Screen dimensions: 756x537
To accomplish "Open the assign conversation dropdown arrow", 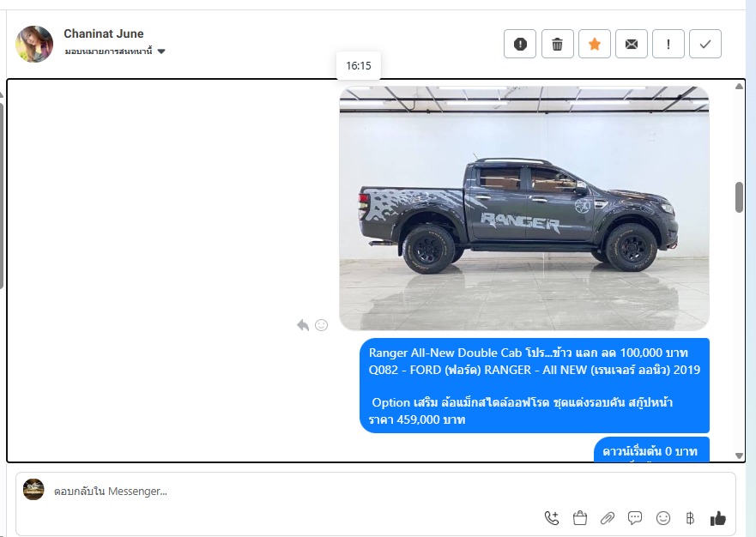I will (x=161, y=51).
